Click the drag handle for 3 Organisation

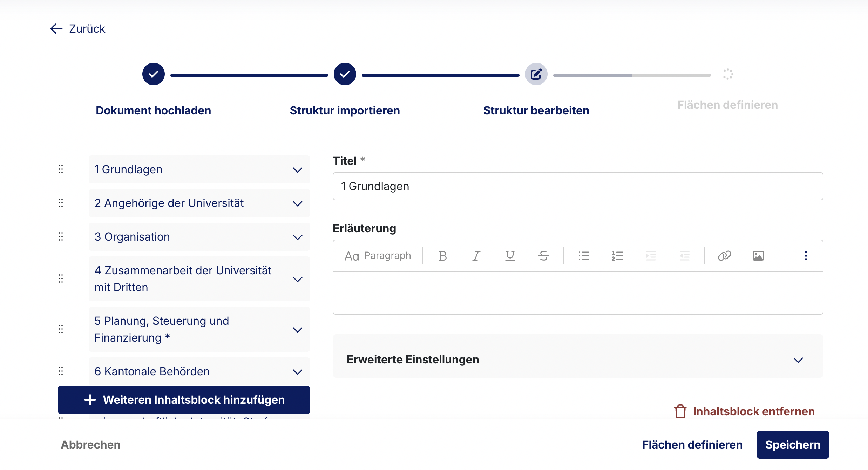point(61,237)
